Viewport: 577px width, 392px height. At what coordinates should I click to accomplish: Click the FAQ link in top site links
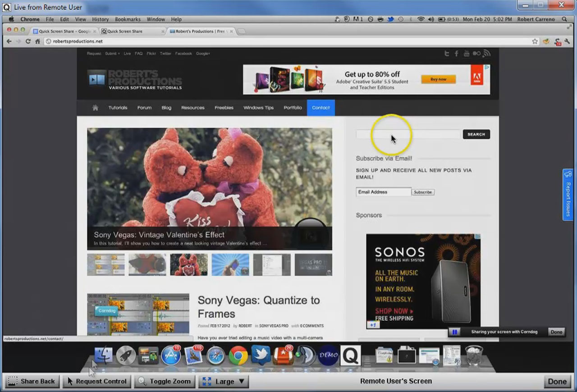click(x=138, y=54)
